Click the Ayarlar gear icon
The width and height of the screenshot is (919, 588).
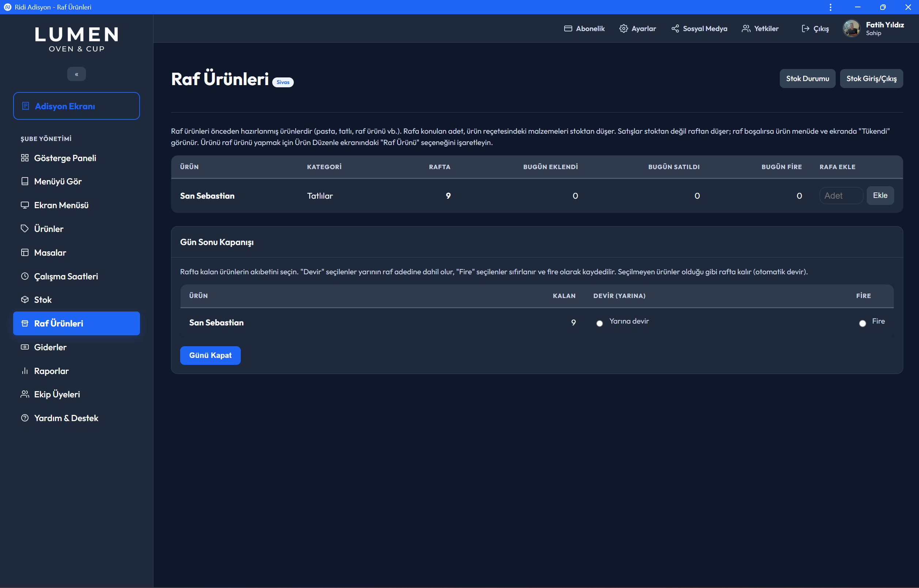623,28
